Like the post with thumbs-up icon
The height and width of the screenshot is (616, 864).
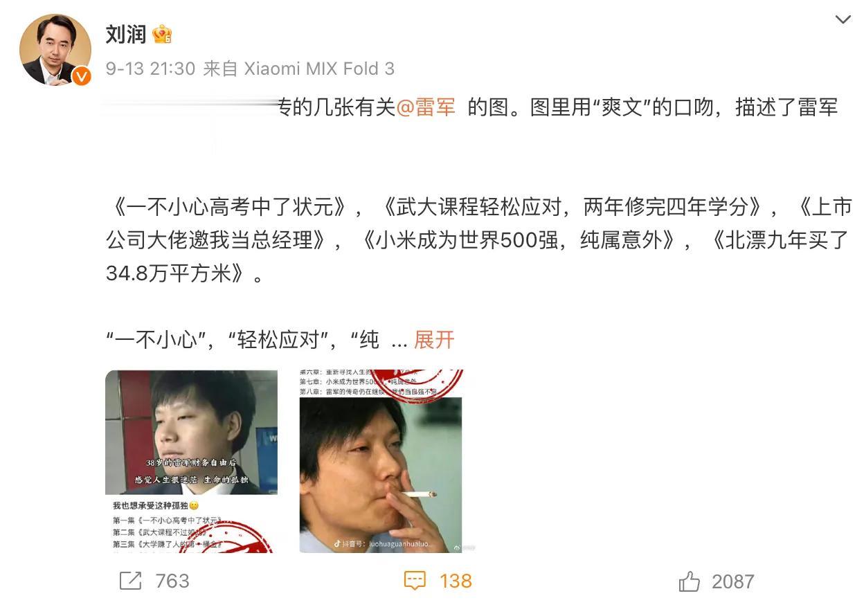pos(690,581)
